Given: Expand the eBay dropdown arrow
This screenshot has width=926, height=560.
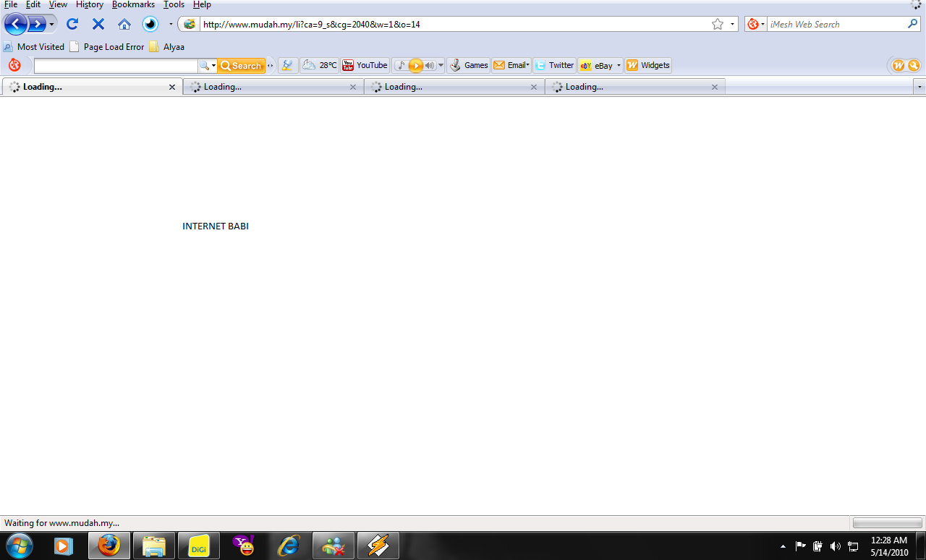Looking at the screenshot, I should (619, 66).
